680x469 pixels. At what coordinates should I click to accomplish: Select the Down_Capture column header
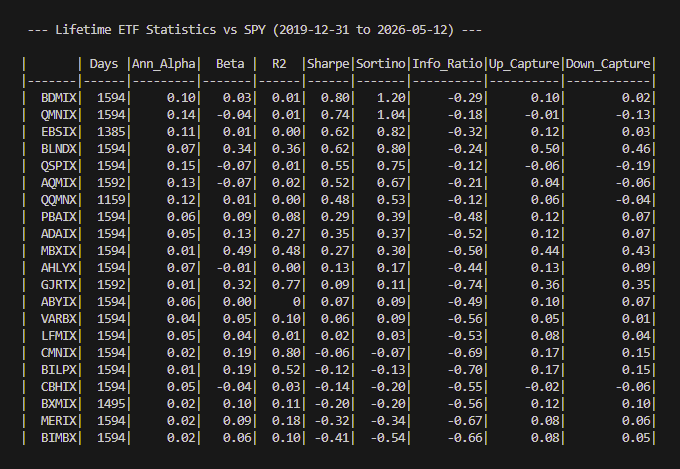pyautogui.click(x=608, y=64)
